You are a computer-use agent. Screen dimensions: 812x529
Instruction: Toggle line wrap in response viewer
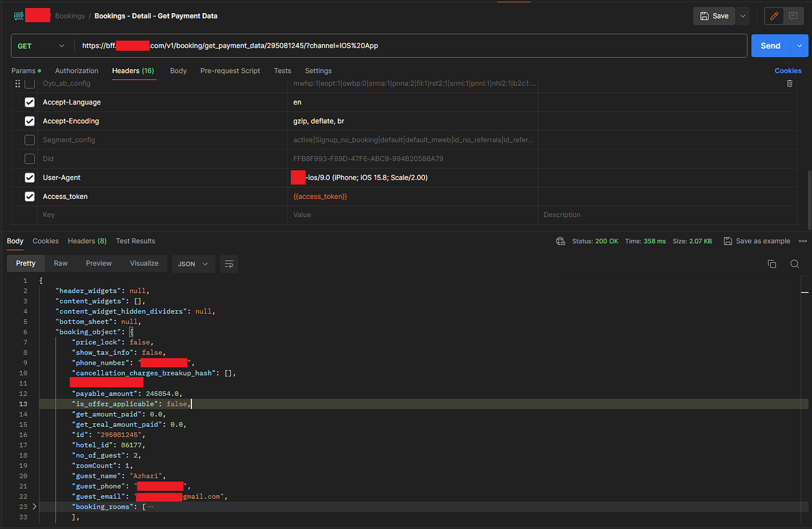(229, 264)
